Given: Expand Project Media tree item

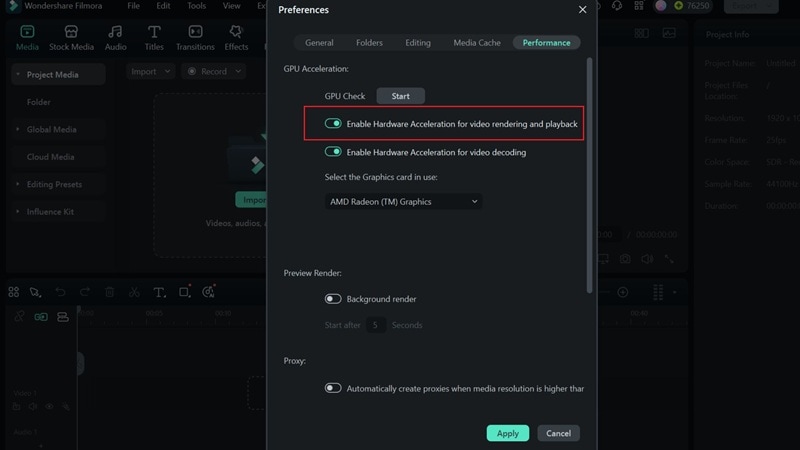Looking at the screenshot, I should [x=18, y=74].
